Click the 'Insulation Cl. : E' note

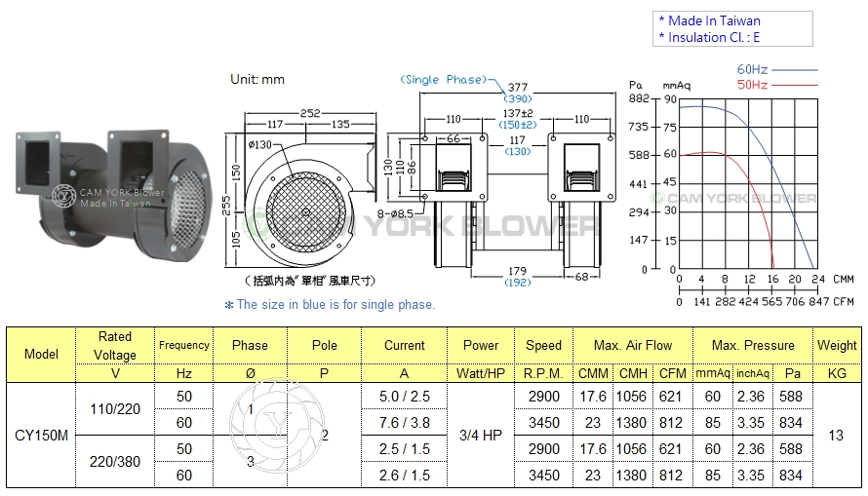click(709, 38)
